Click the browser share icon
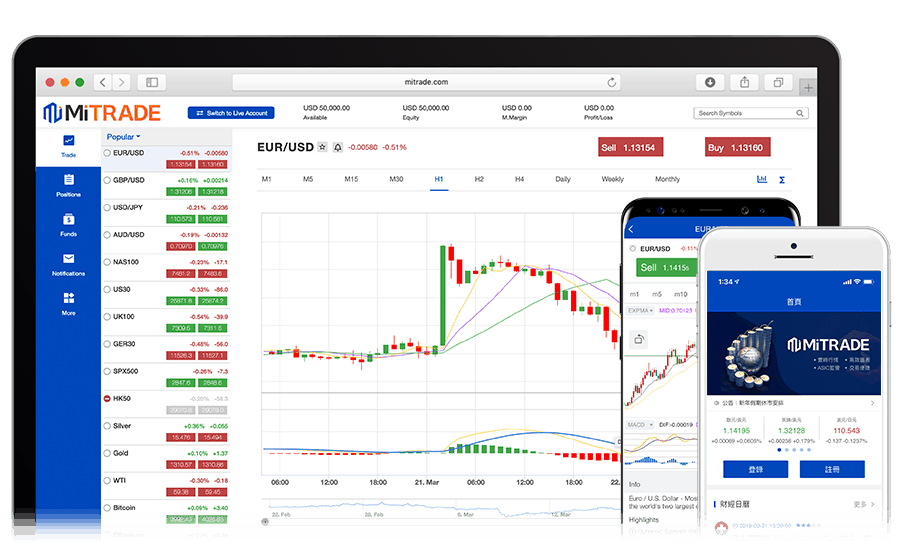 744,82
